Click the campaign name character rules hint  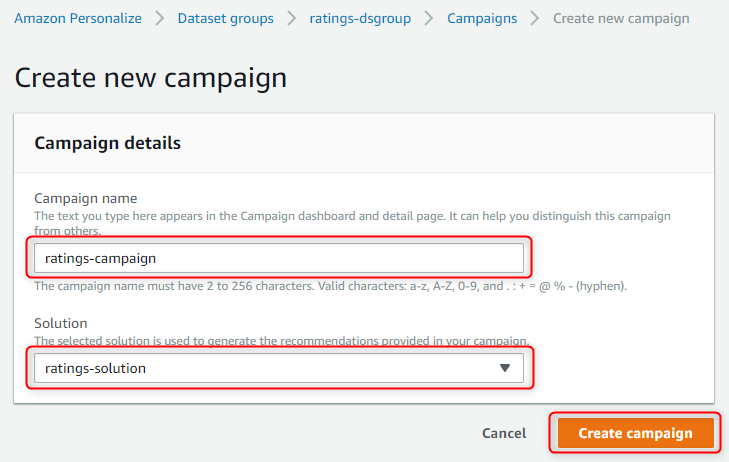pyautogui.click(x=331, y=286)
